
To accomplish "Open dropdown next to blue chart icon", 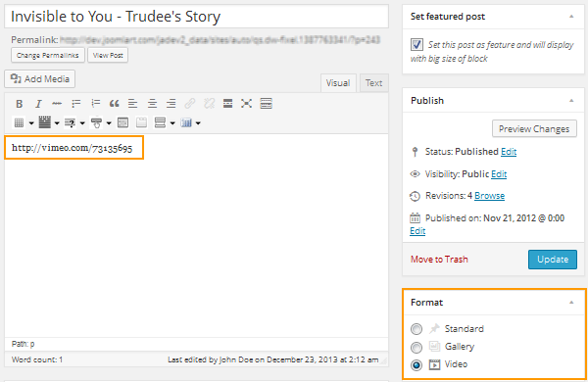I will coord(198,123).
